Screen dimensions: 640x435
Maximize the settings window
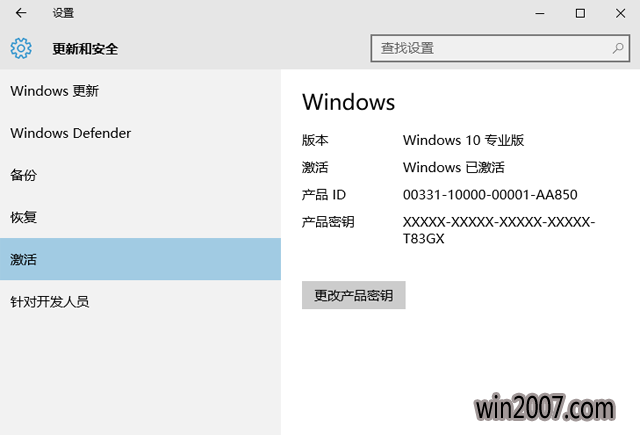[580, 13]
